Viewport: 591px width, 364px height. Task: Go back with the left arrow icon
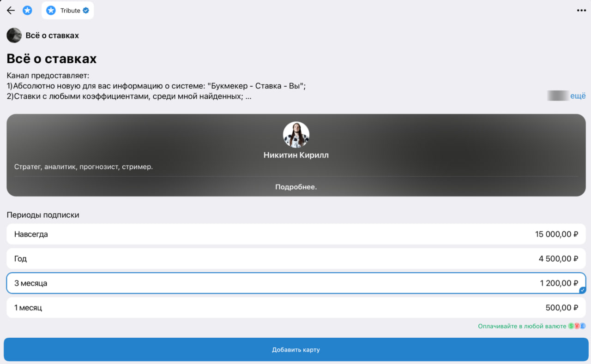pyautogui.click(x=11, y=10)
